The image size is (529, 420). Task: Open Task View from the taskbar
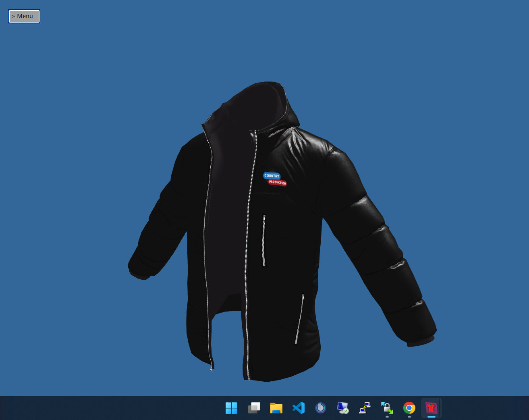pyautogui.click(x=254, y=408)
